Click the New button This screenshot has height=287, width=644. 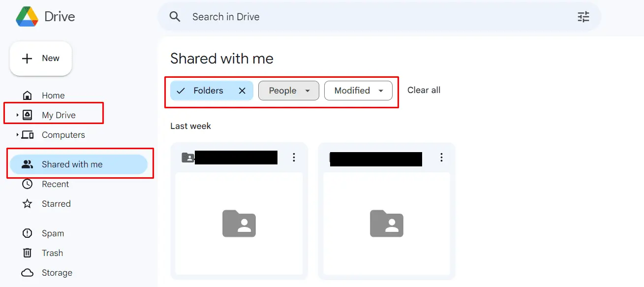point(40,58)
